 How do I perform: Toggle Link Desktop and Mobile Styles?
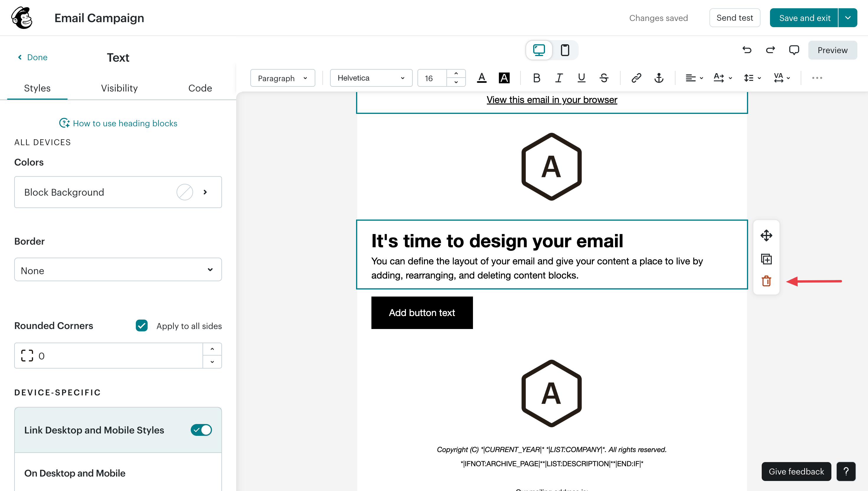coord(201,430)
